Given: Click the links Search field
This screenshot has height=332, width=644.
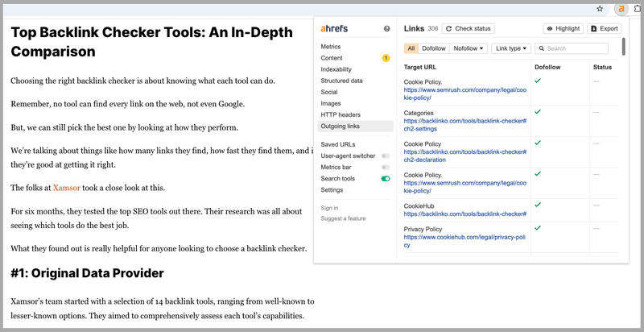Looking at the screenshot, I should pos(572,48).
